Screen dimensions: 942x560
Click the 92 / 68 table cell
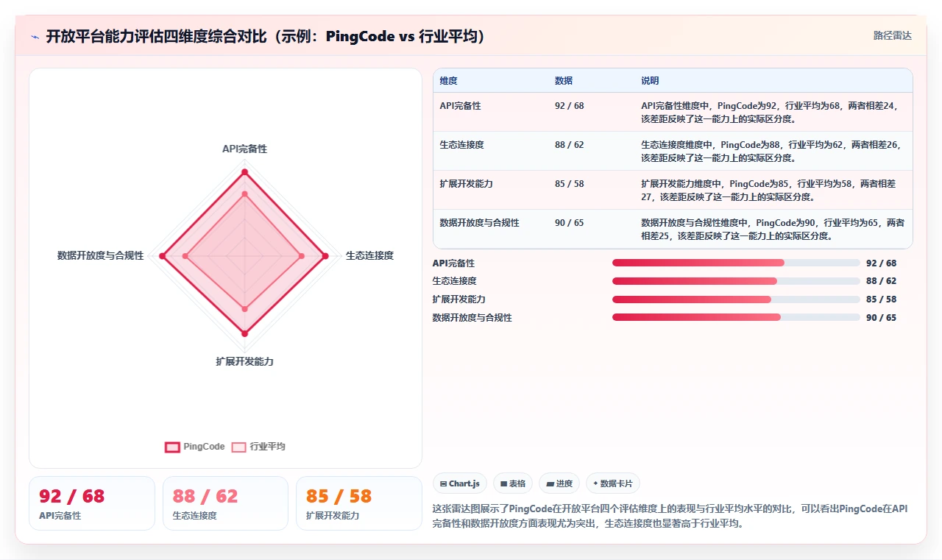coord(569,106)
